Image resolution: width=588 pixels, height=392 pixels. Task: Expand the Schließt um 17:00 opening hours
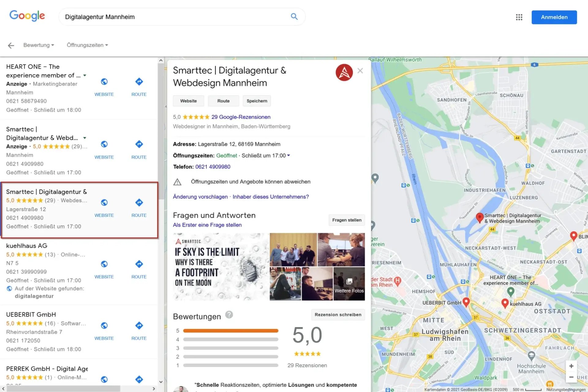coord(288,155)
